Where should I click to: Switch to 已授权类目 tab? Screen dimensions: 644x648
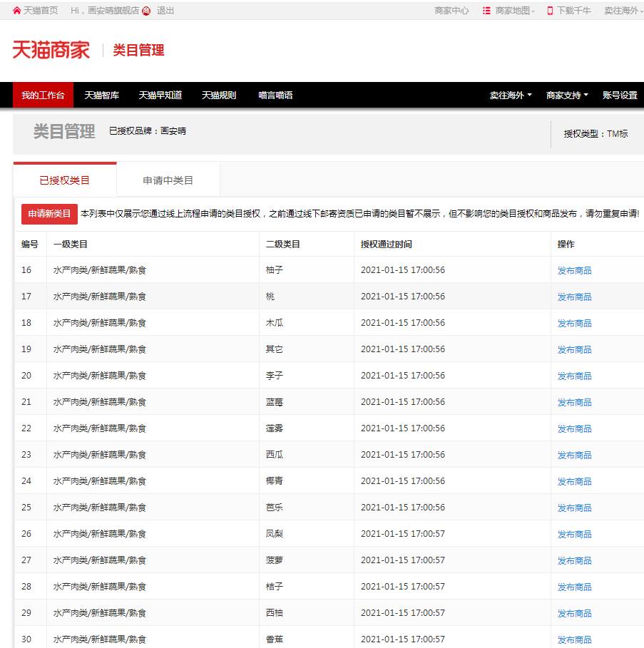(x=65, y=180)
